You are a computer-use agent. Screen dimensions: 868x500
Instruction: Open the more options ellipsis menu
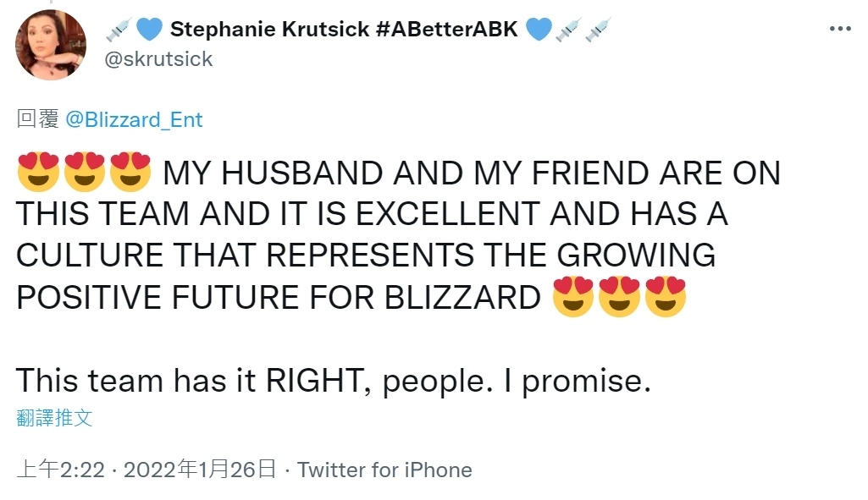(x=839, y=29)
